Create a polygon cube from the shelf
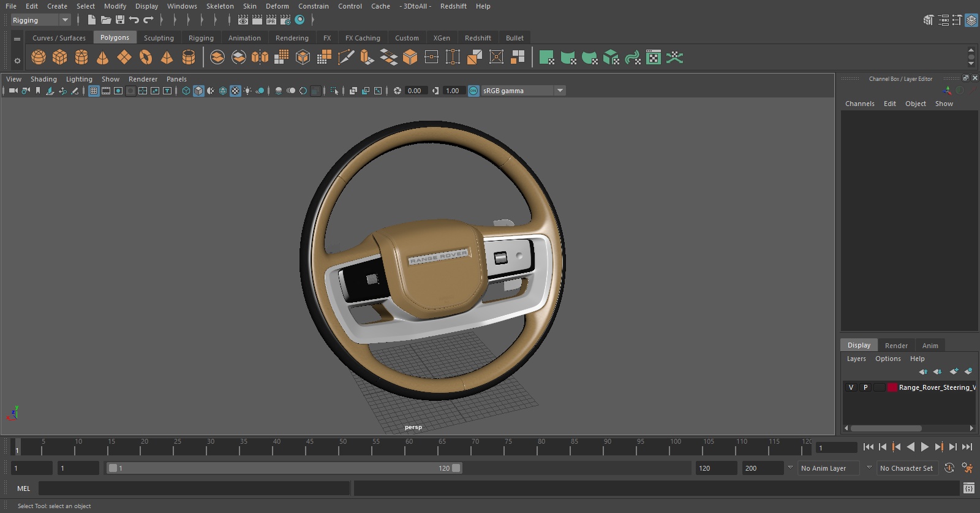This screenshot has width=980, height=513. coord(60,58)
